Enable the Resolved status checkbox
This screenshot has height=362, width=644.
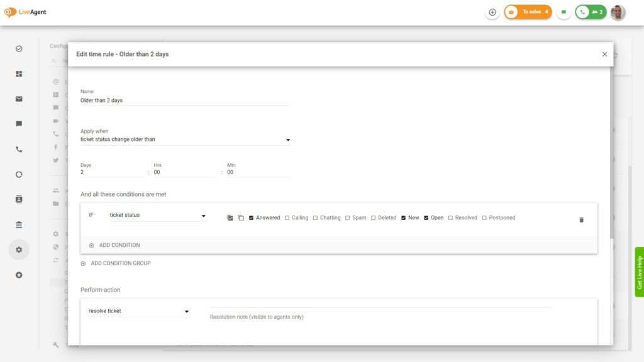coord(451,218)
